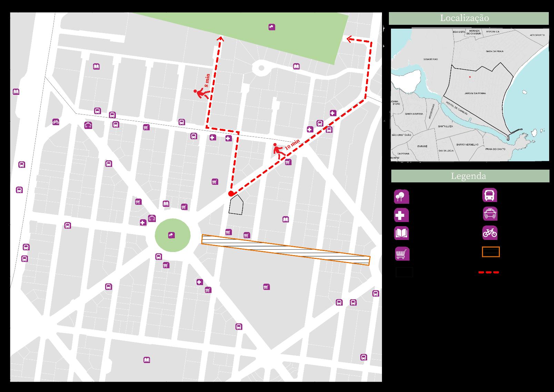The height and width of the screenshot is (392, 554).
Task: Click the orange hatched strip on the street map
Action: tap(285, 250)
